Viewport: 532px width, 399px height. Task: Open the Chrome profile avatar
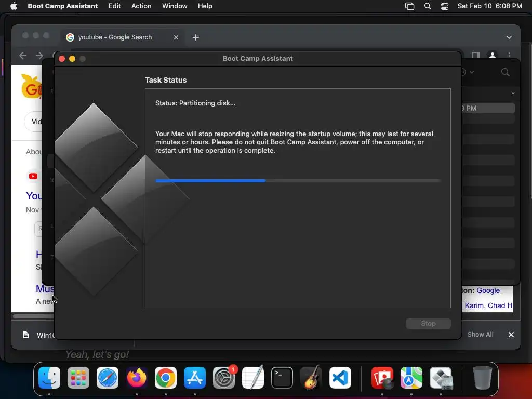pyautogui.click(x=493, y=55)
